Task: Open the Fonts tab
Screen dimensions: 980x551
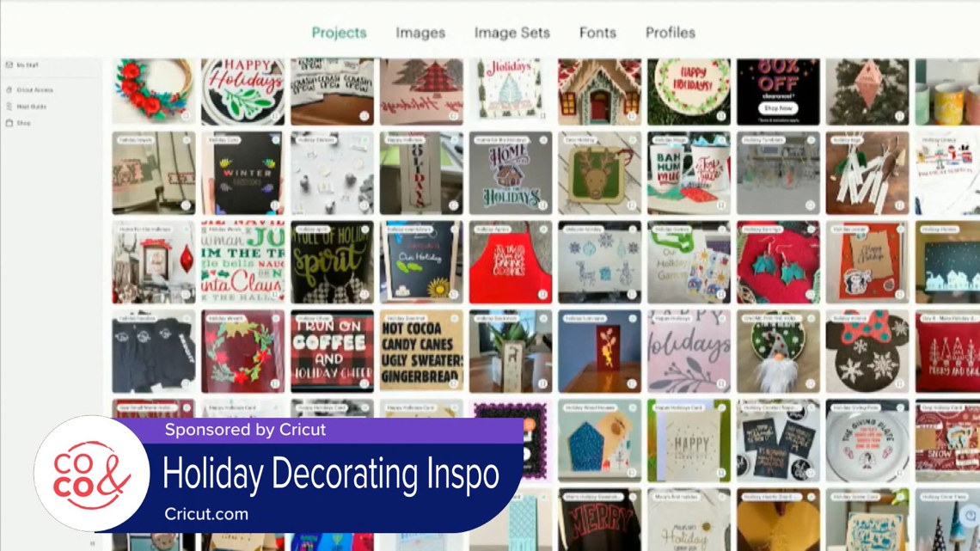Action: tap(597, 33)
